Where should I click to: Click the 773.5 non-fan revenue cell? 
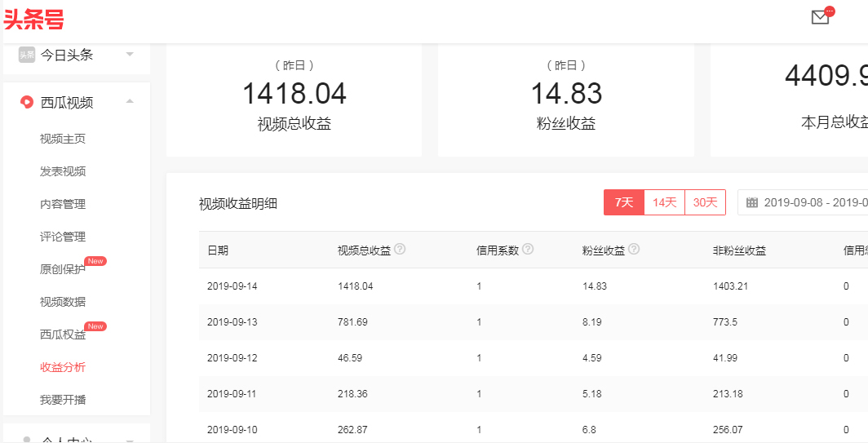[725, 321]
